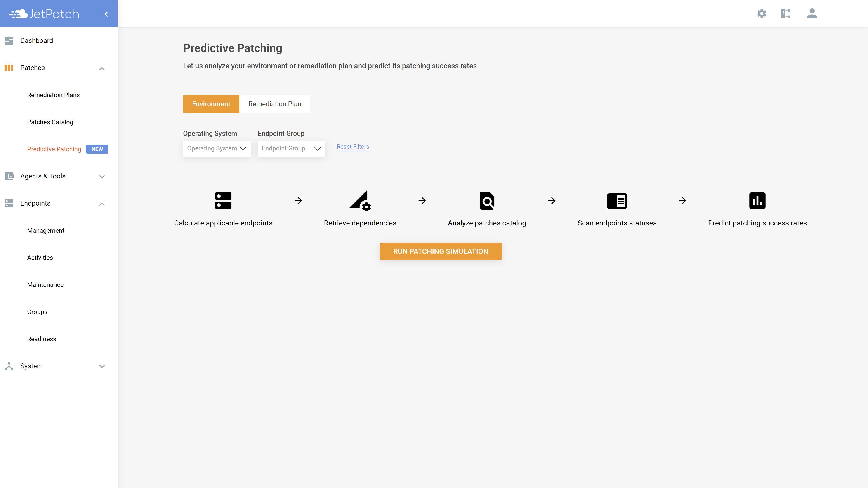Click the Analyze patches catalog icon
The image size is (868, 488).
pos(487,201)
